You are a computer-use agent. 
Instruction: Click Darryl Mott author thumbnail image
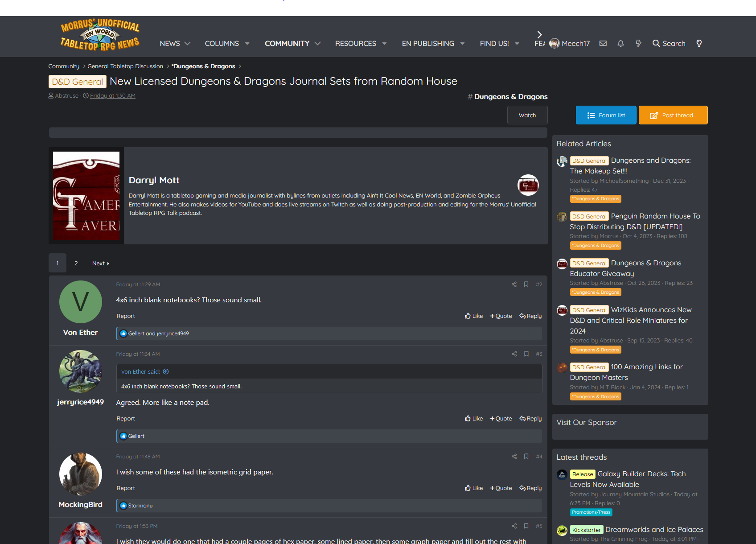86,196
